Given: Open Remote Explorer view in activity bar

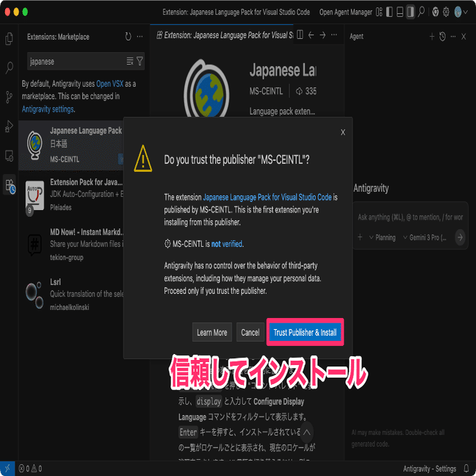Looking at the screenshot, I should (x=9, y=156).
